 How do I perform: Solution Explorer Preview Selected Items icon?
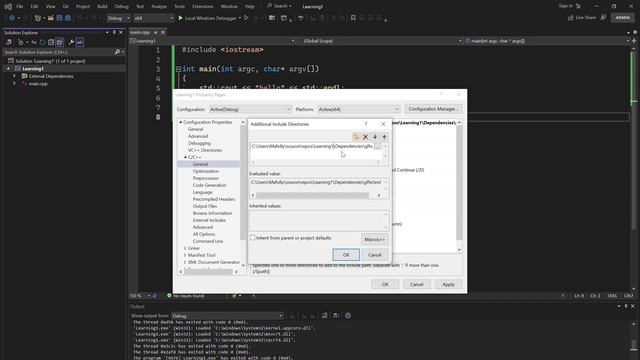point(80,42)
